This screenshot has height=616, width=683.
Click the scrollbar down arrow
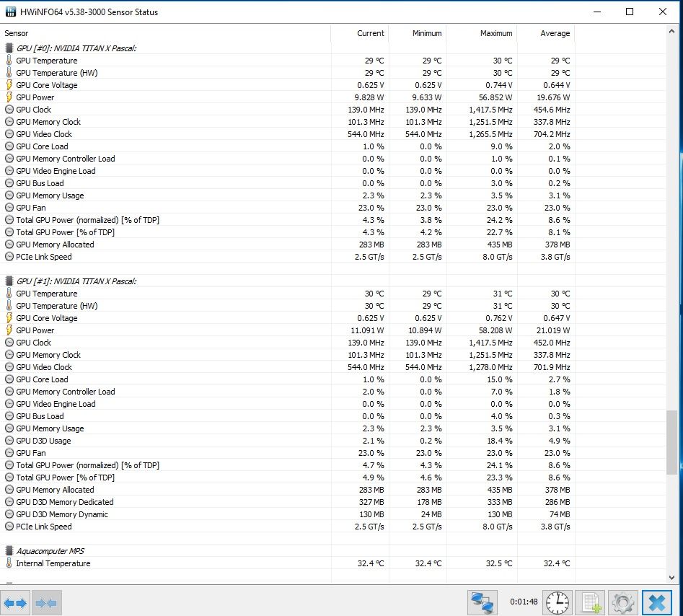point(671,578)
